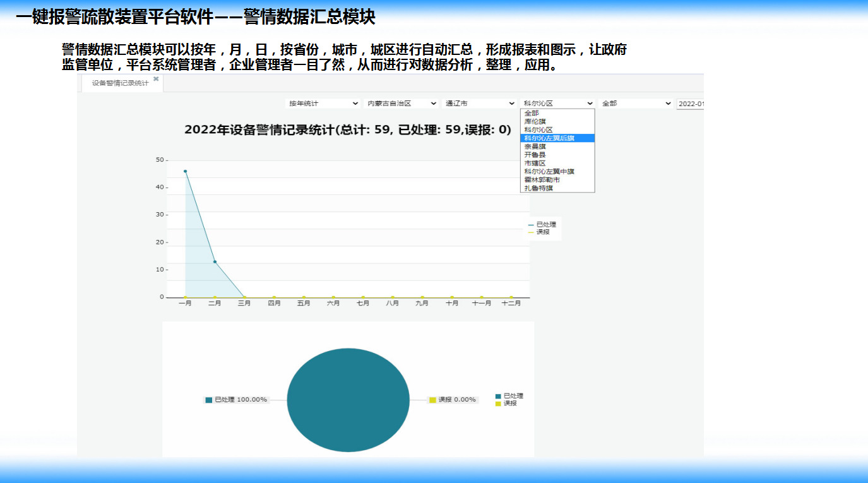This screenshot has height=483, width=868.
Task: Click the 二月 axis label
Action: 215,303
